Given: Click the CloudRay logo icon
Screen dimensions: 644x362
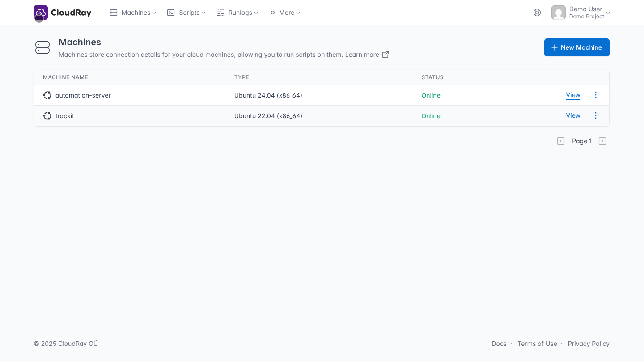Looking at the screenshot, I should (41, 13).
